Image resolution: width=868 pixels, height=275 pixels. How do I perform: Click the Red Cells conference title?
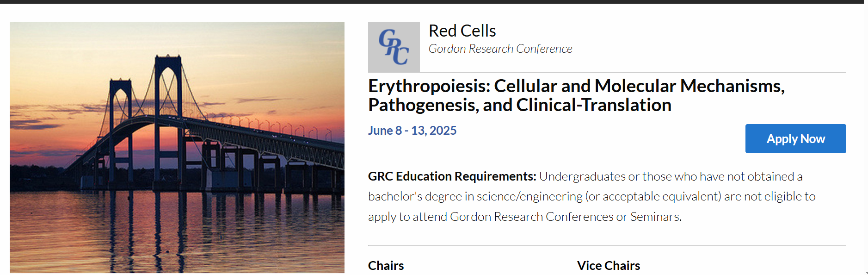tap(462, 31)
